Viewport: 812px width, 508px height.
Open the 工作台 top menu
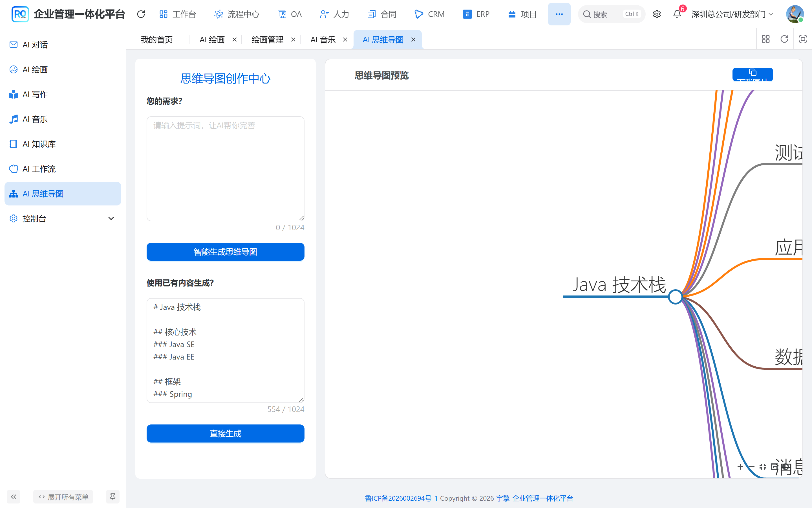point(178,14)
